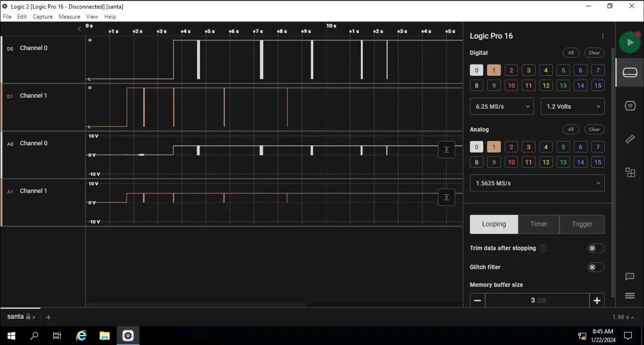Viewport: 644px width, 345px height.
Task: Start capture with the green play button
Action: [629, 42]
